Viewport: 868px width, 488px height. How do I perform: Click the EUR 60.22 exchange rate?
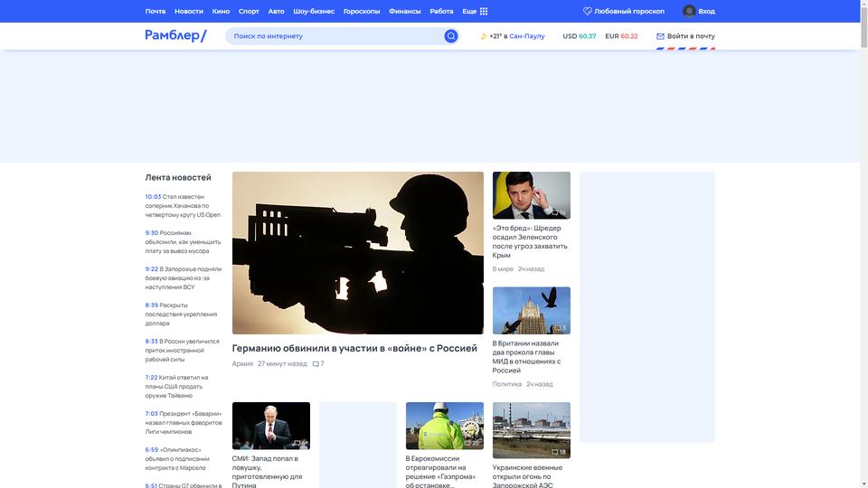click(621, 36)
